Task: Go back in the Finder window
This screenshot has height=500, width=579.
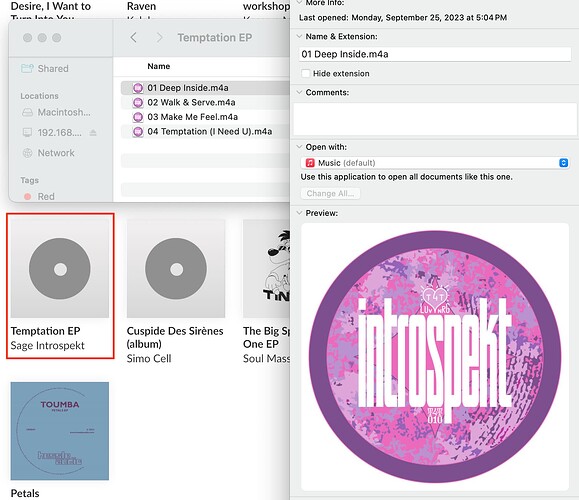Action: click(x=134, y=37)
